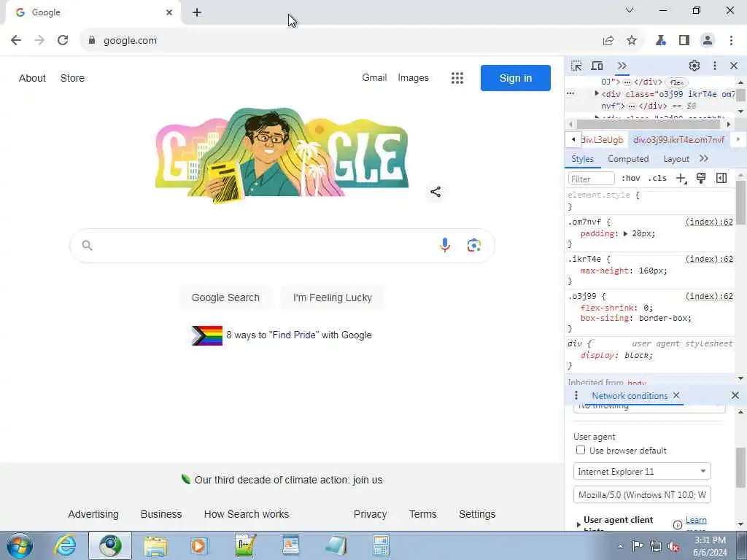The image size is (747, 560).
Task: Open the Chrome Labs flask icon
Action: click(660, 41)
